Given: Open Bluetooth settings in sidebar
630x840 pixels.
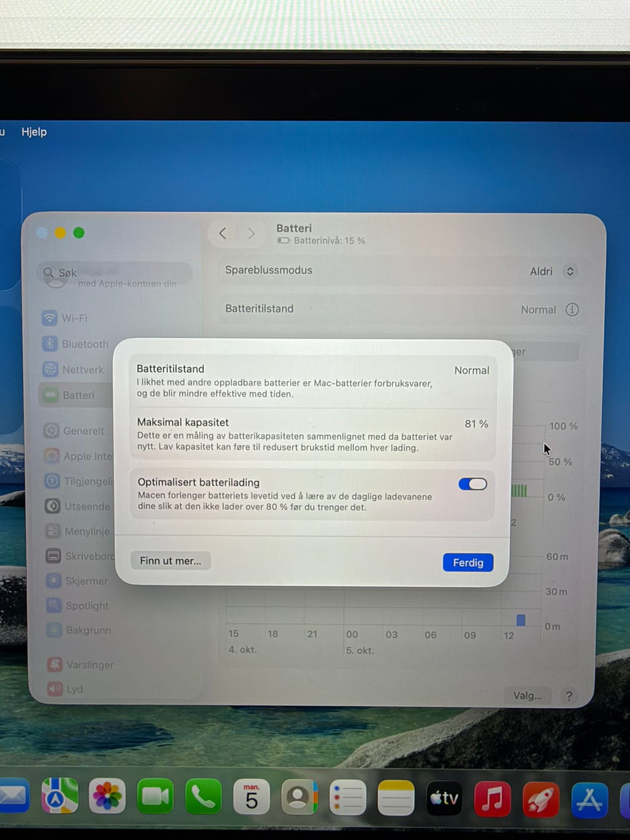Looking at the screenshot, I should pyautogui.click(x=75, y=344).
